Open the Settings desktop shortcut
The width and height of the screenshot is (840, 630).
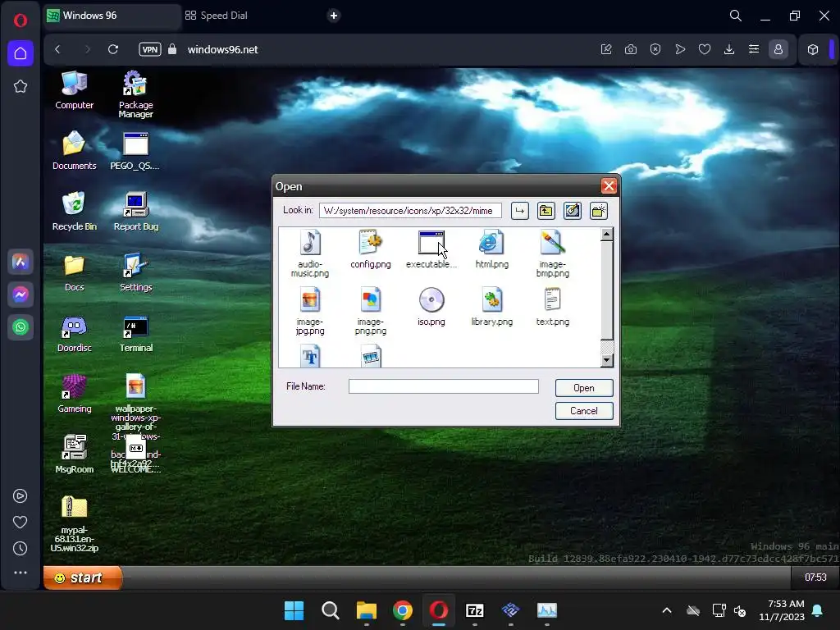[135, 272]
